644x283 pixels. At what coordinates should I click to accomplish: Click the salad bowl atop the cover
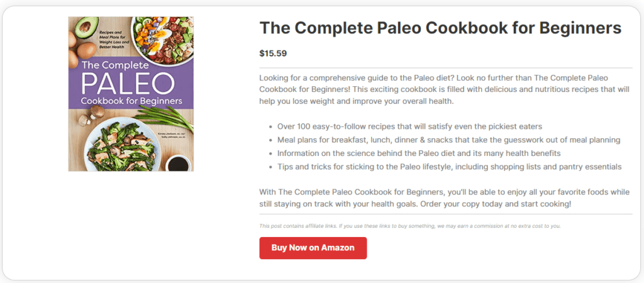162,38
